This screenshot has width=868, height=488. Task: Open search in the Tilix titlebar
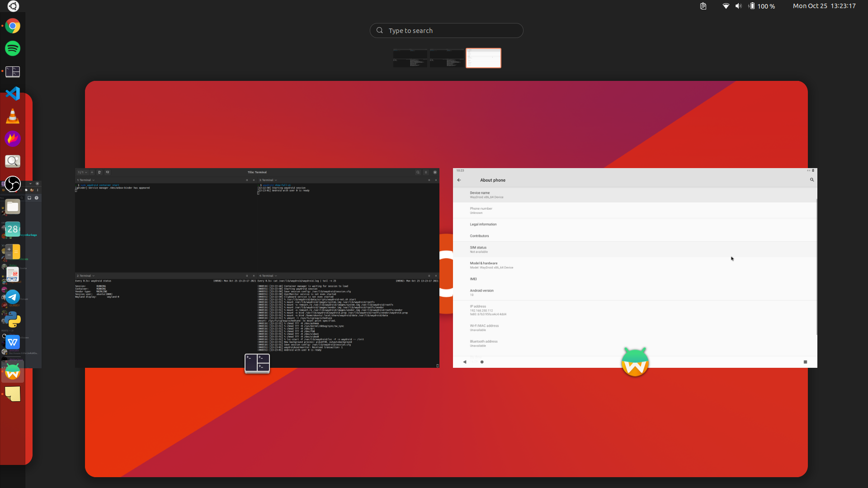(x=418, y=172)
